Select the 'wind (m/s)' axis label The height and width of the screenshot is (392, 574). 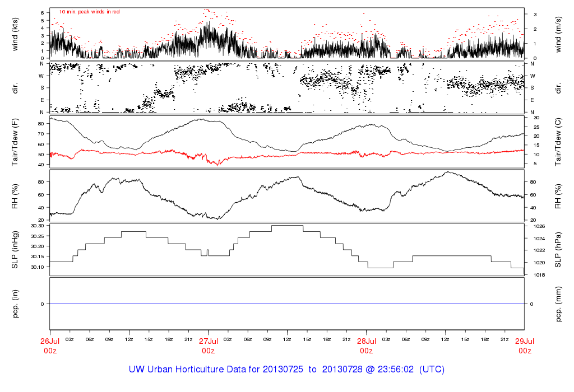pos(558,34)
